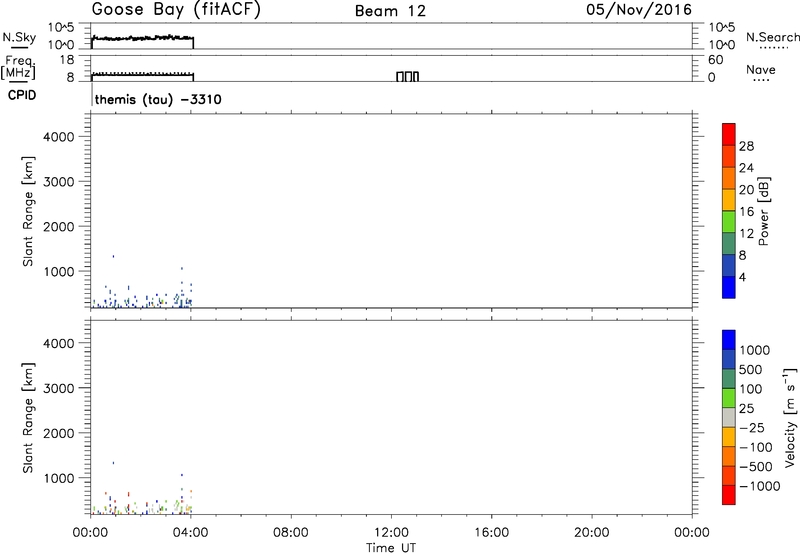The image size is (800, 554).
Task: Click the '3000' tick on velocity panel
Action: (x=59, y=388)
